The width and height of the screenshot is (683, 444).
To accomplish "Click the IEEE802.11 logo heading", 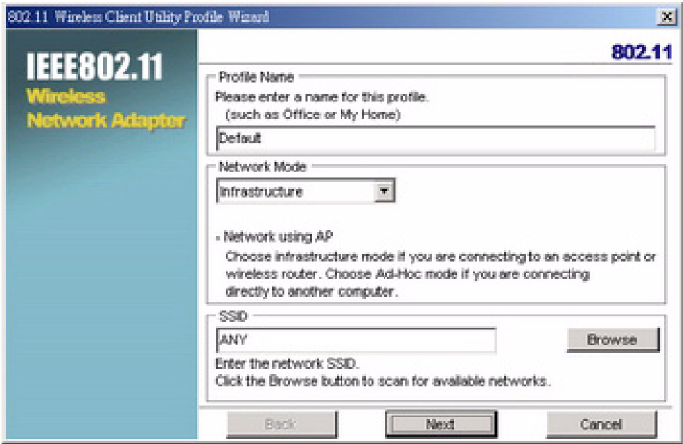I will coord(94,66).
